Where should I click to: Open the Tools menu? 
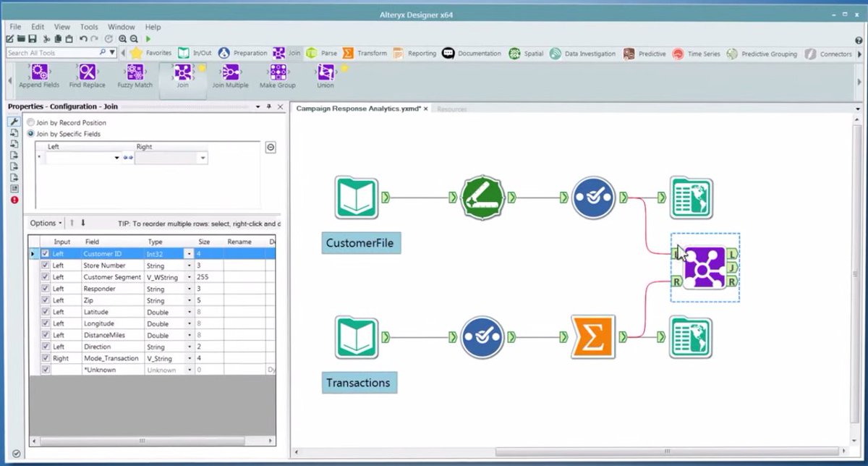pyautogui.click(x=89, y=27)
